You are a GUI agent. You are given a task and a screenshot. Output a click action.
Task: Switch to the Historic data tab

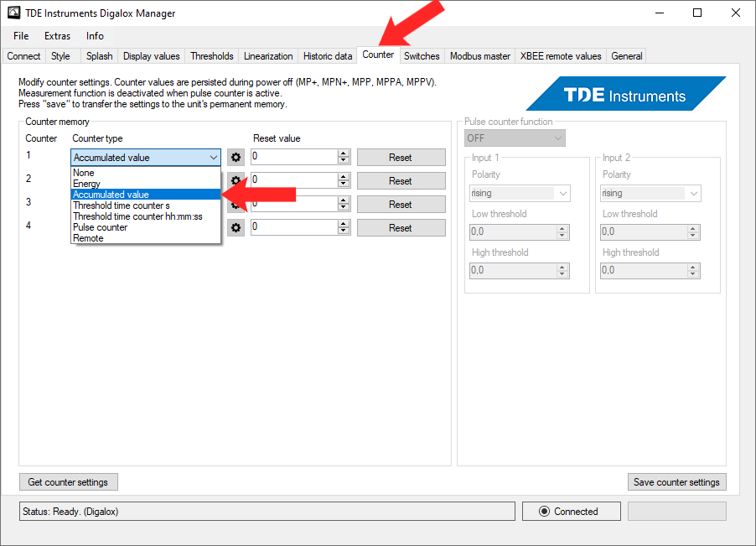tap(328, 56)
